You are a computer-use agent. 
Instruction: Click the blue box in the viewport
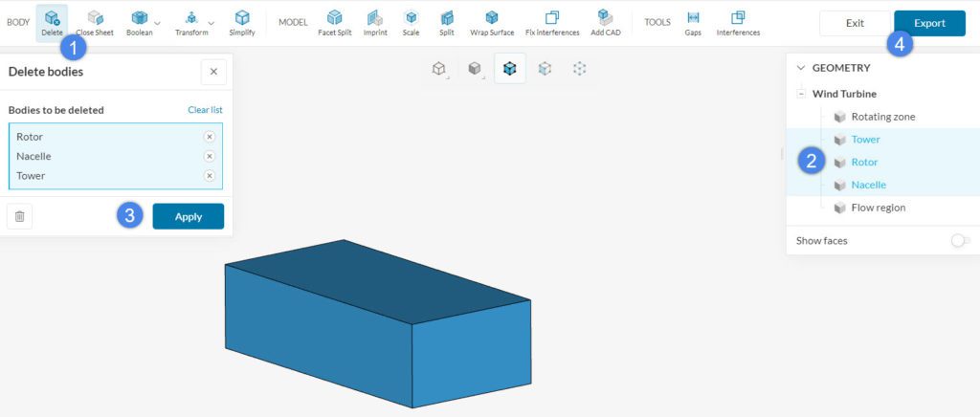378,323
